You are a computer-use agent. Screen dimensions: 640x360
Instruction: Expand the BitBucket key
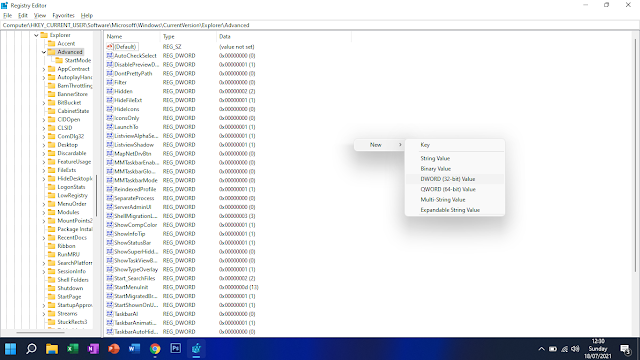click(44, 103)
